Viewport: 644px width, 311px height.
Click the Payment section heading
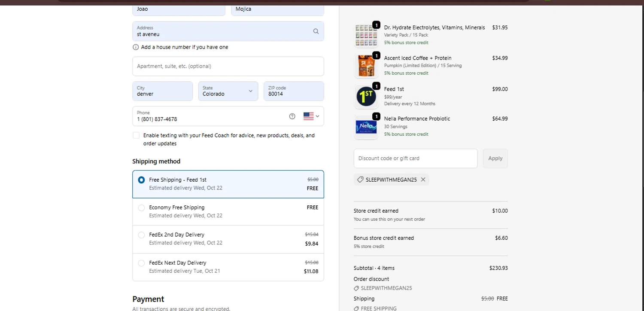(148, 299)
